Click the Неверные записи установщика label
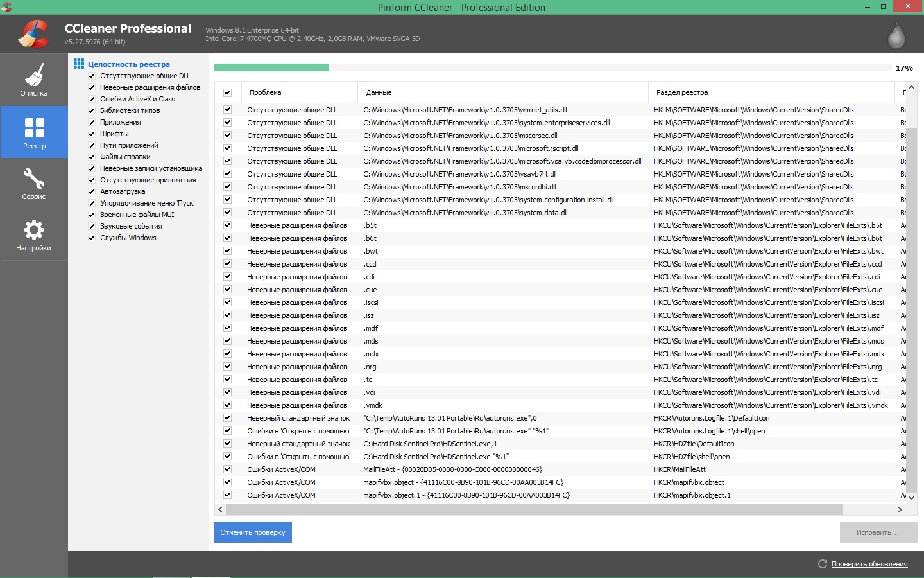The height and width of the screenshot is (578, 924). coord(151,168)
